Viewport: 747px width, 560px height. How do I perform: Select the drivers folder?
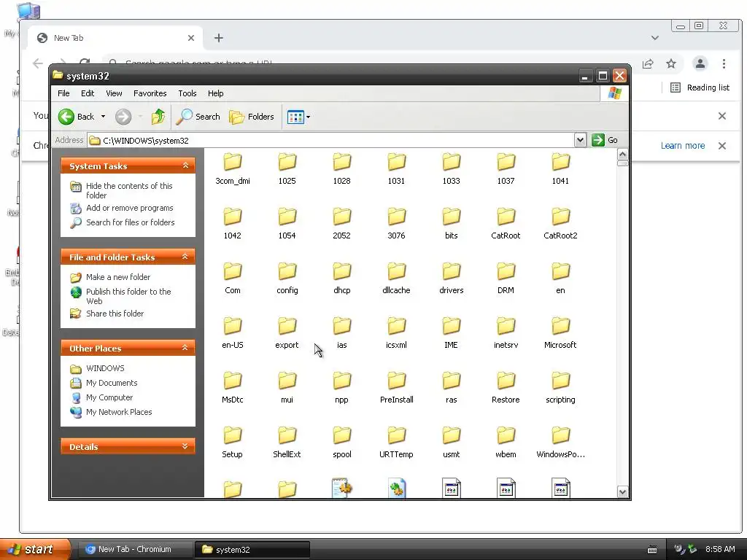[x=451, y=279]
